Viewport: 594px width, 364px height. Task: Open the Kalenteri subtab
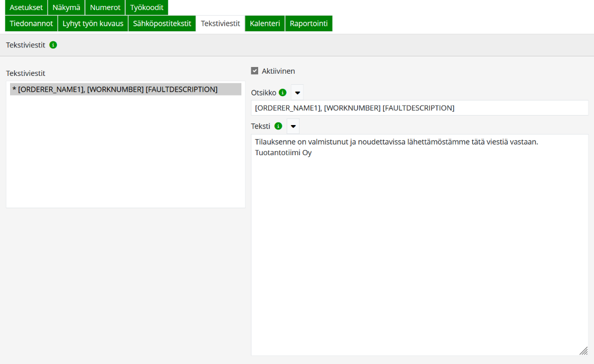(265, 23)
